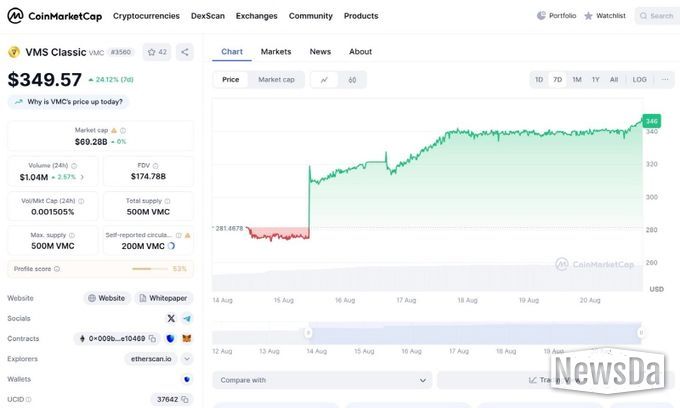This screenshot has width=680, height=408.
Task: Show info for Market cap
Action: click(x=123, y=130)
